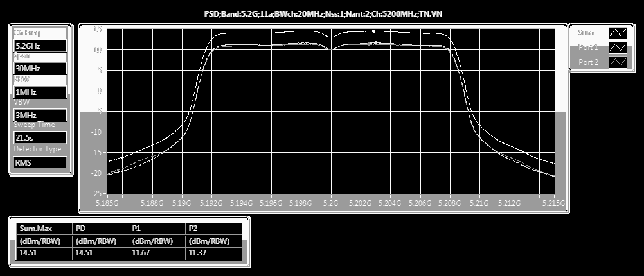Click the 14.51 value under PD
The height and width of the screenshot is (276, 644).
tap(84, 253)
